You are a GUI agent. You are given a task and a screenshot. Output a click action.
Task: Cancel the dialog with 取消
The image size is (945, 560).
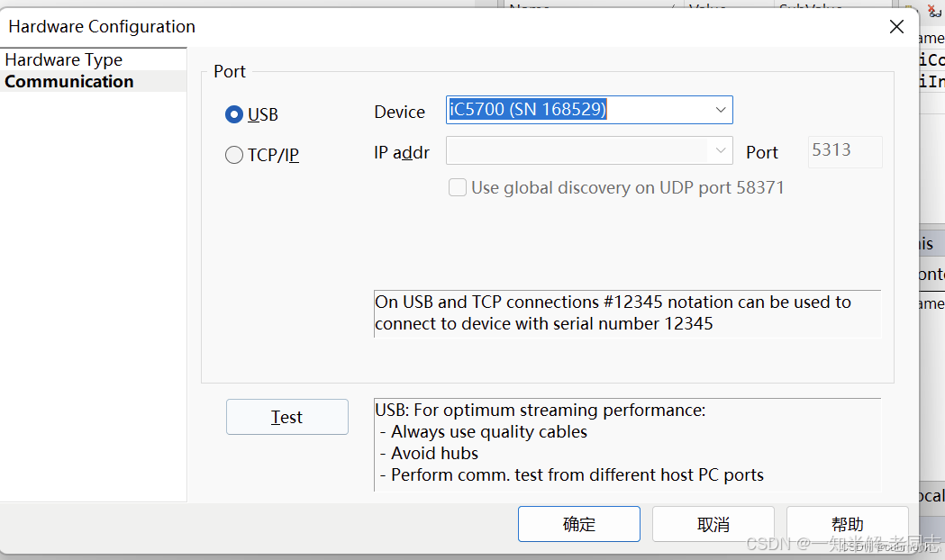tap(713, 523)
